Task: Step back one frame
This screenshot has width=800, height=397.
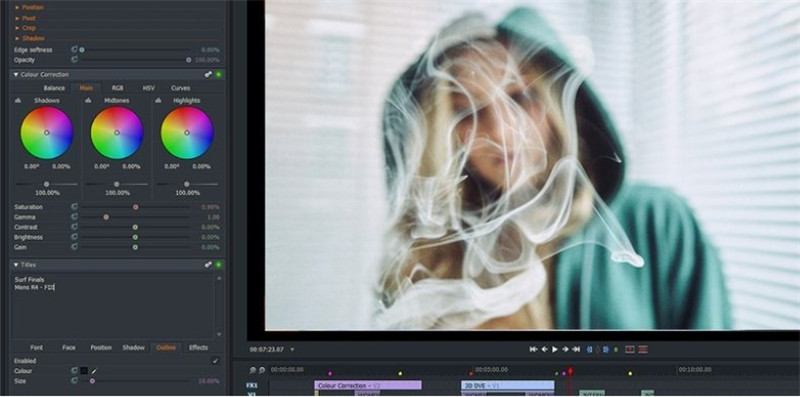Action: click(544, 349)
